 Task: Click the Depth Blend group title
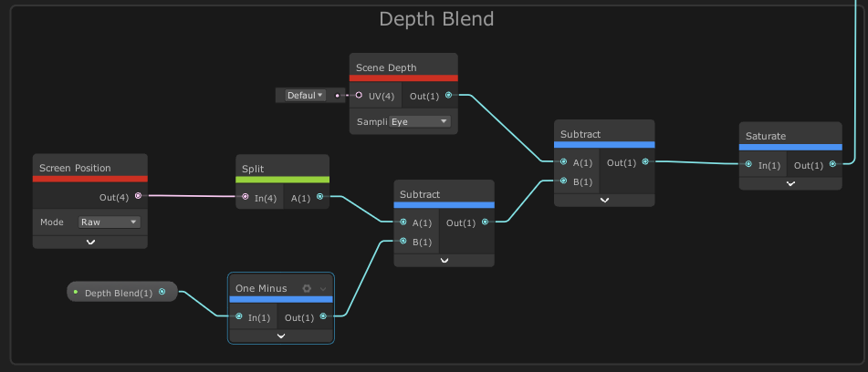[436, 19]
